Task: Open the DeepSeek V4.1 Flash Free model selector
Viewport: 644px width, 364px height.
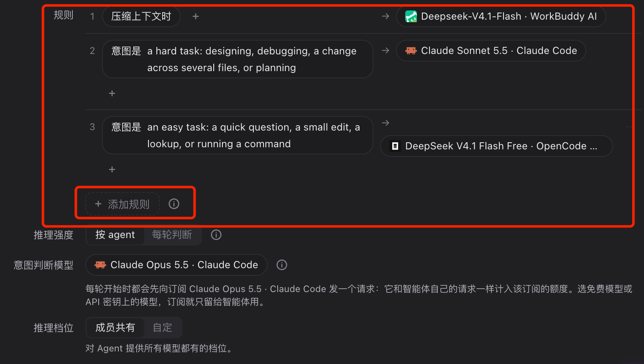Action: click(x=496, y=146)
